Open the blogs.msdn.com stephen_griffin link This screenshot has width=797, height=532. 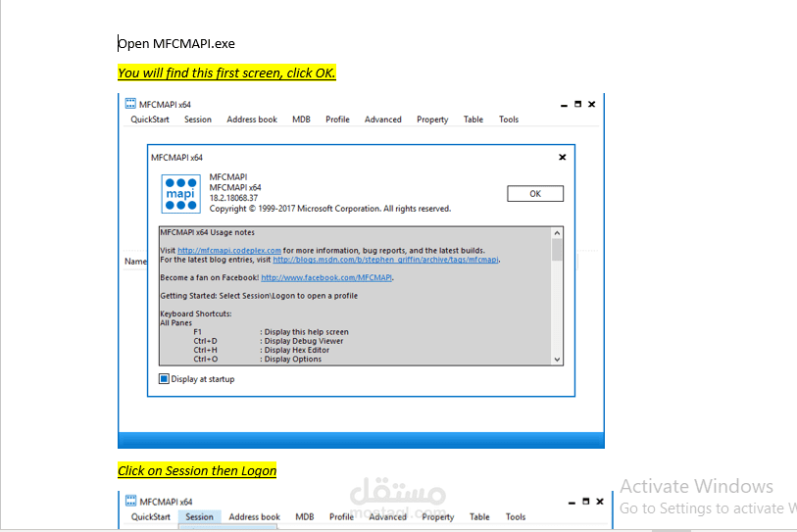(x=385, y=260)
